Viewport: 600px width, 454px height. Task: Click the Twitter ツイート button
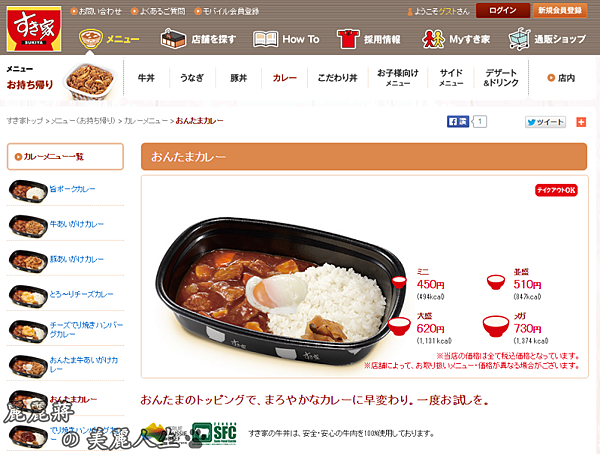point(545,122)
